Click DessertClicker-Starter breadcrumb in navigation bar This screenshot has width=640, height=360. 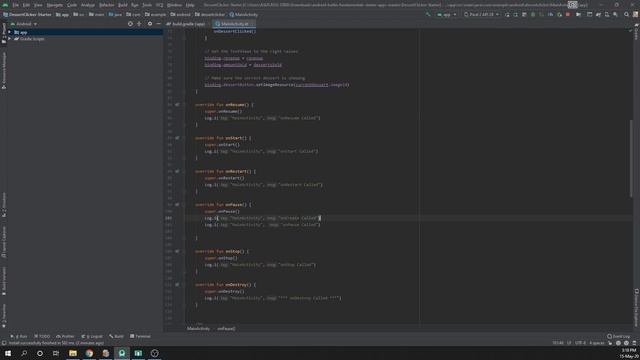coord(27,14)
